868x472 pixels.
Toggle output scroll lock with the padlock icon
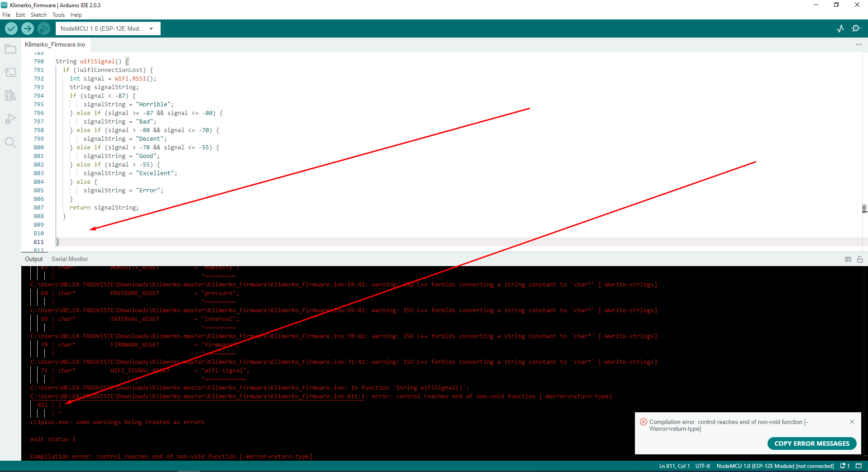click(x=860, y=259)
